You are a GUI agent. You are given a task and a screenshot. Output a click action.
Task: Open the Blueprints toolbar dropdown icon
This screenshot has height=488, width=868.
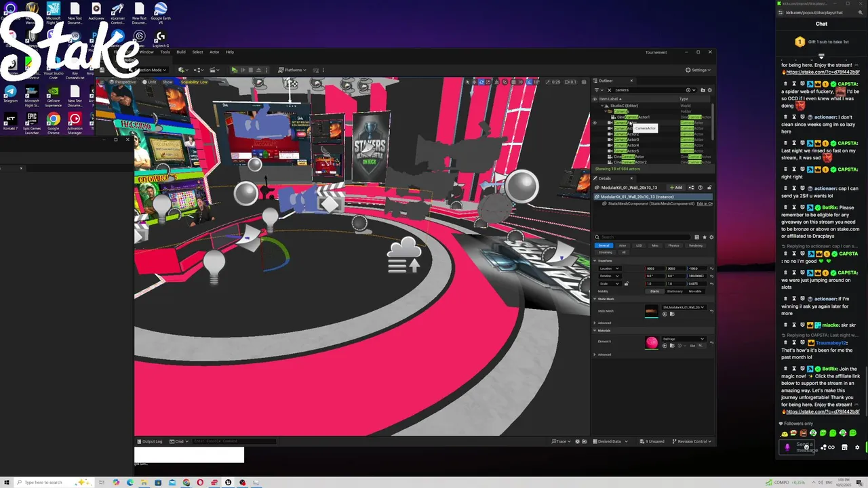coord(199,70)
